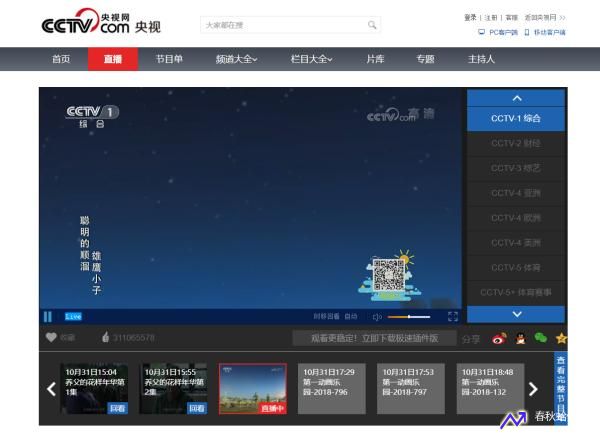
Task: Go to previous program thumbnails arrow
Action: pos(51,389)
